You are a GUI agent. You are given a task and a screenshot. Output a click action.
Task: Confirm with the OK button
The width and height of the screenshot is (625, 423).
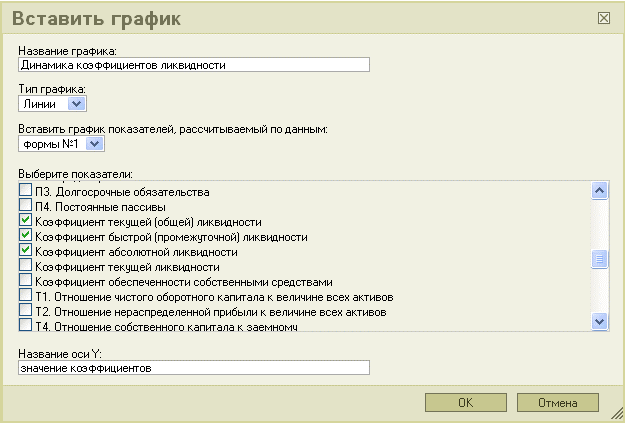click(x=465, y=403)
